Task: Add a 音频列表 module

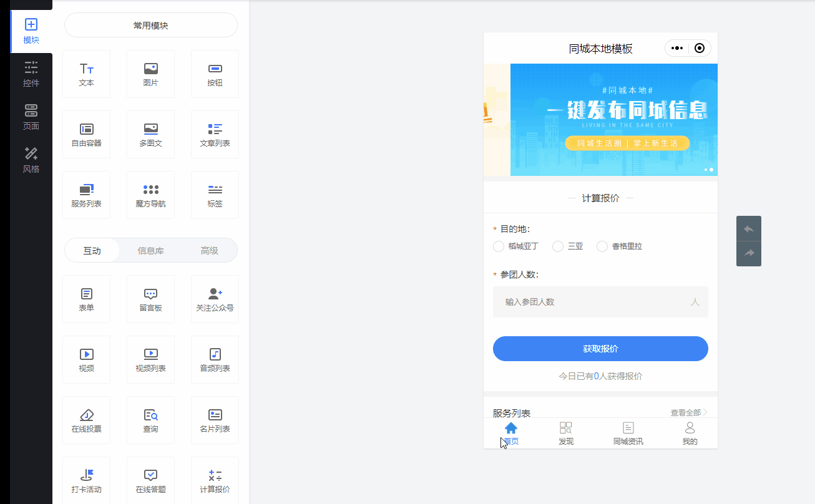Action: pos(215,360)
